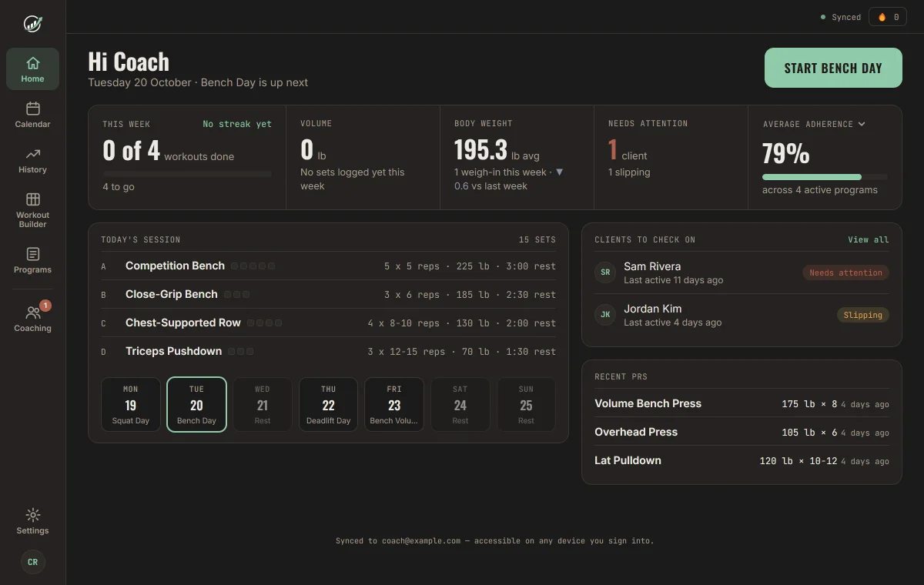Mark first set of Close-Grip Bench
The width and height of the screenshot is (924, 585).
[227, 294]
